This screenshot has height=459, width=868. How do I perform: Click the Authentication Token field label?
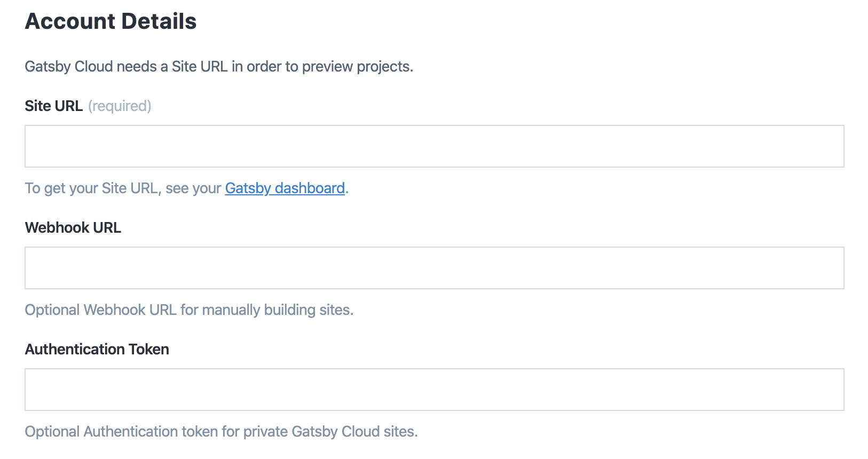[x=97, y=350]
